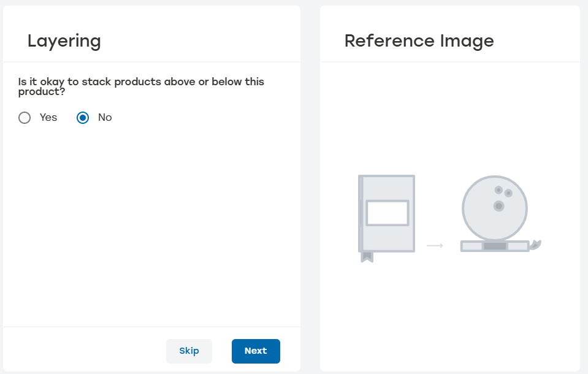The width and height of the screenshot is (588, 374).
Task: Click the 'Yes' option label text
Action: point(48,118)
